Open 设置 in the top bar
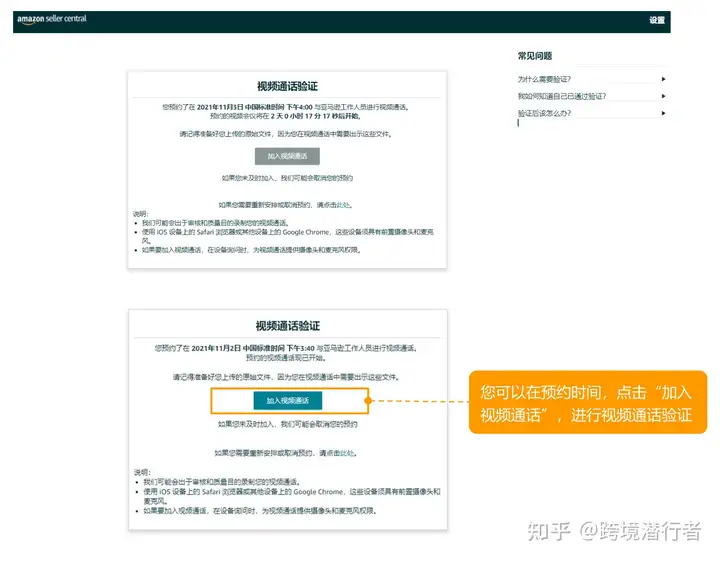 click(657, 20)
